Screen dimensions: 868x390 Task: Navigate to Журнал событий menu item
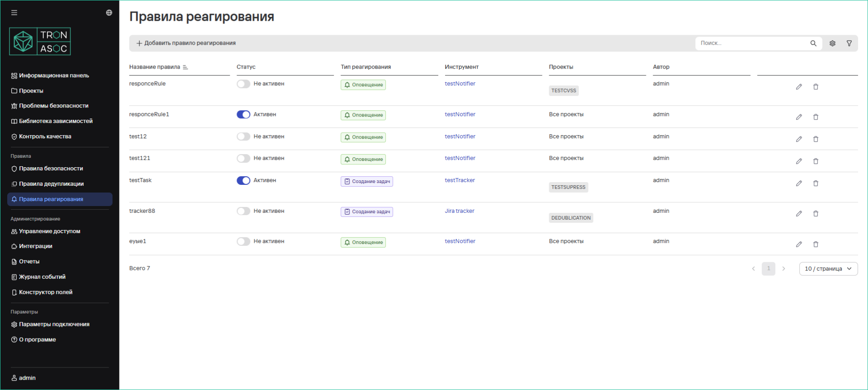pos(42,277)
